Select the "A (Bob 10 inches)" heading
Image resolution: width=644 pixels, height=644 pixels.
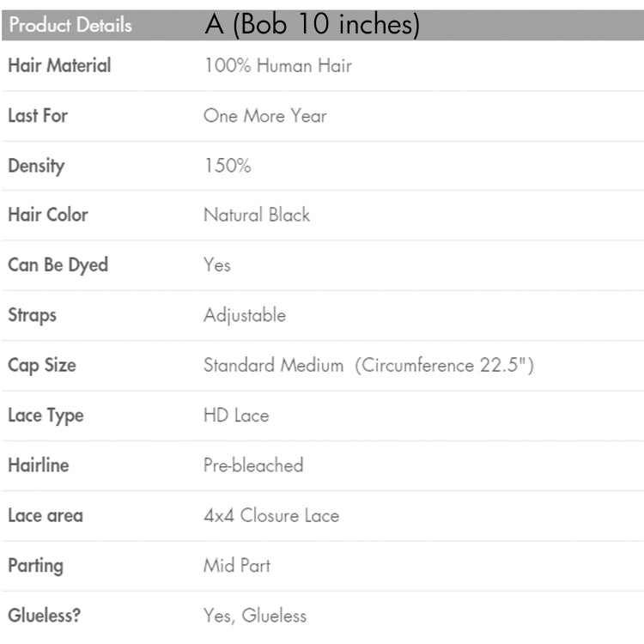tap(313, 26)
